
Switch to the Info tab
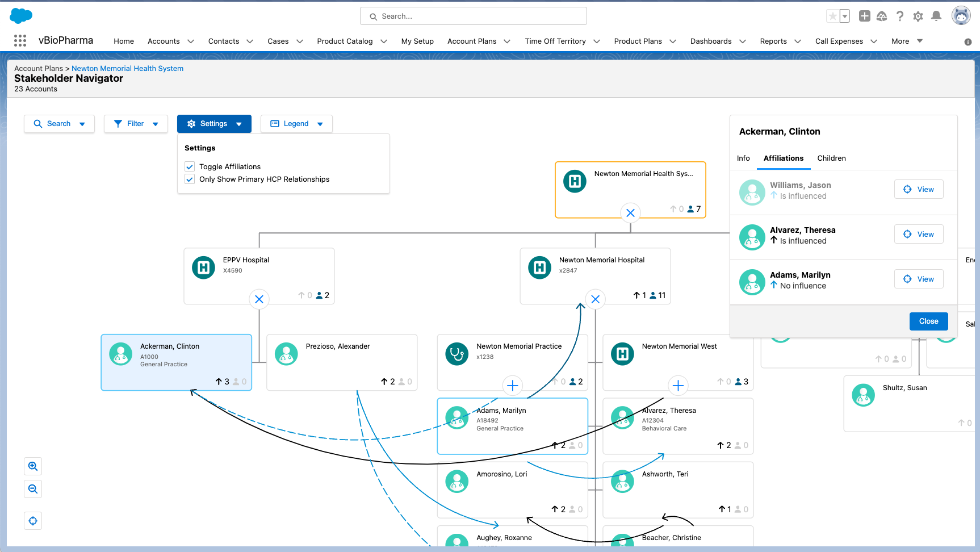tap(743, 158)
